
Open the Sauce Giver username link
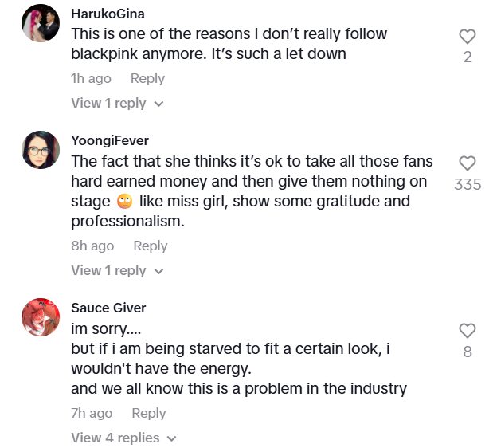tap(108, 308)
